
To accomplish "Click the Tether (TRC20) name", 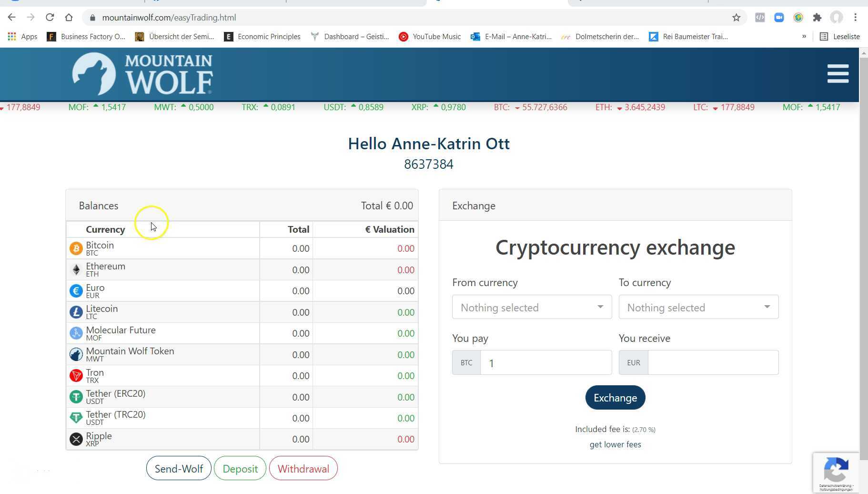I will point(116,414).
